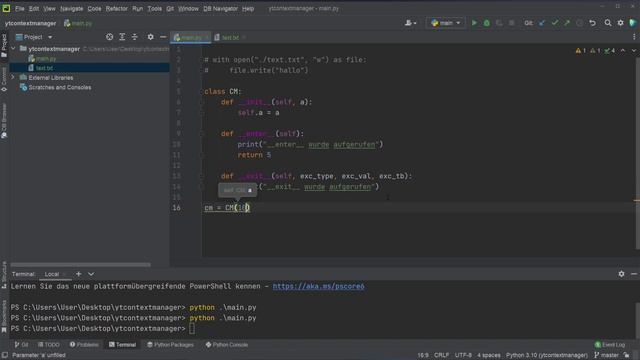Go to previous highlighted error arrow
Screen dimensions: 640x360
[623, 51]
